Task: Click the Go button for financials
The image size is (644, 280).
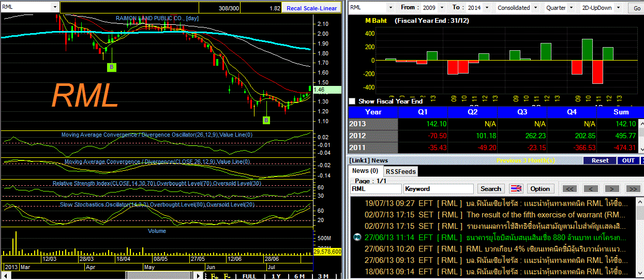Action: [x=635, y=8]
